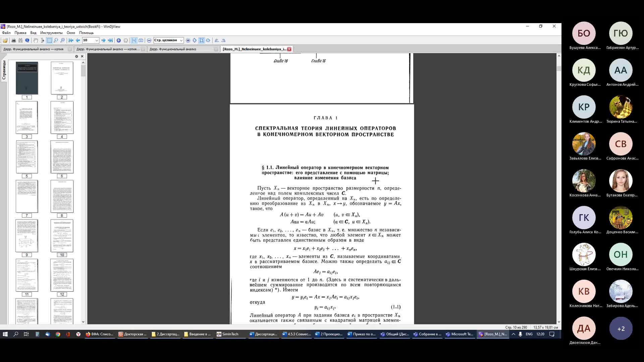Screen dimensions: 644x362
Task: Navigate back in view history
Action: click(x=119, y=40)
